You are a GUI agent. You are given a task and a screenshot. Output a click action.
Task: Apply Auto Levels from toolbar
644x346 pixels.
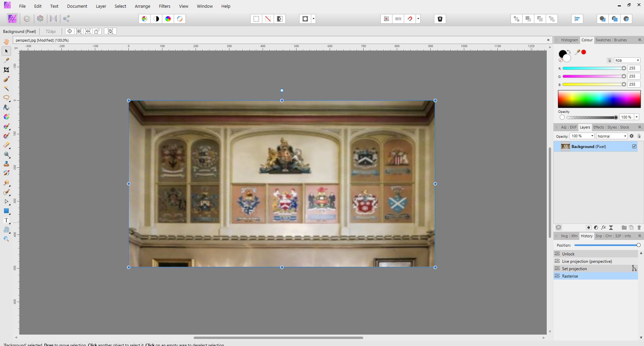(145, 19)
